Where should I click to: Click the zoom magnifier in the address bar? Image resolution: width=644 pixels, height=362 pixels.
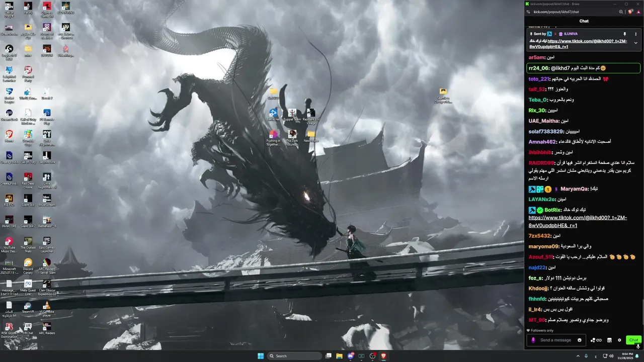(621, 12)
